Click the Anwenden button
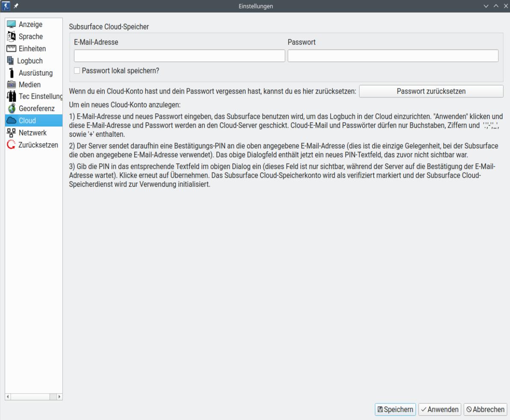 (x=439, y=409)
